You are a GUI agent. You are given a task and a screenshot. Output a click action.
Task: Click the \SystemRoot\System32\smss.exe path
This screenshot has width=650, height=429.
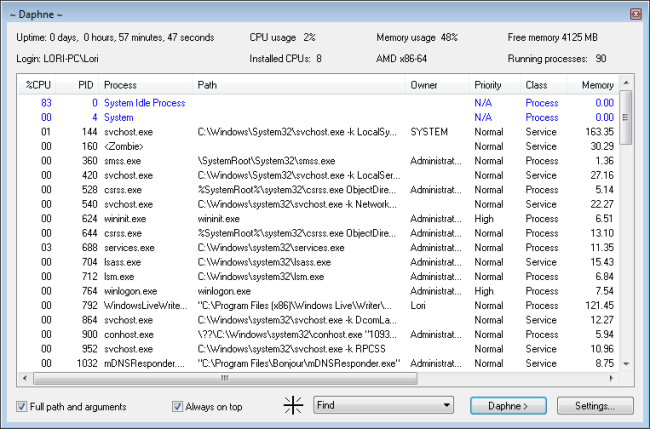tap(266, 161)
